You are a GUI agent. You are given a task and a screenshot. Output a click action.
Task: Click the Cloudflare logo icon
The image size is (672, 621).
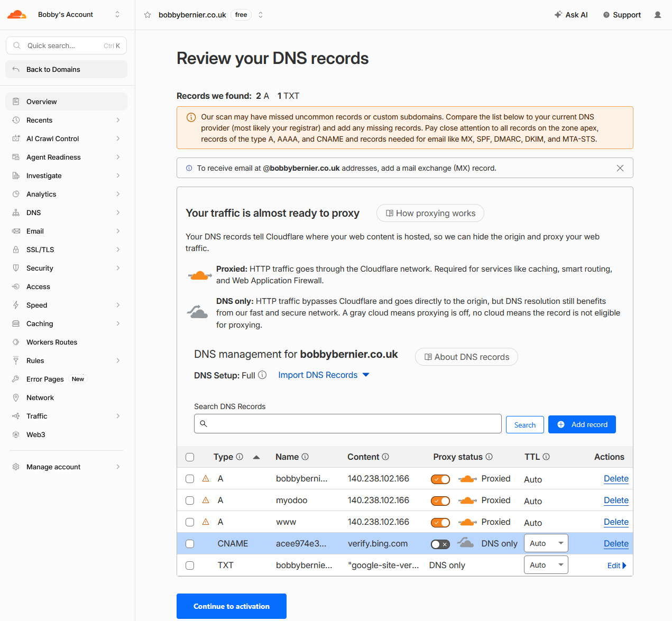tap(17, 15)
